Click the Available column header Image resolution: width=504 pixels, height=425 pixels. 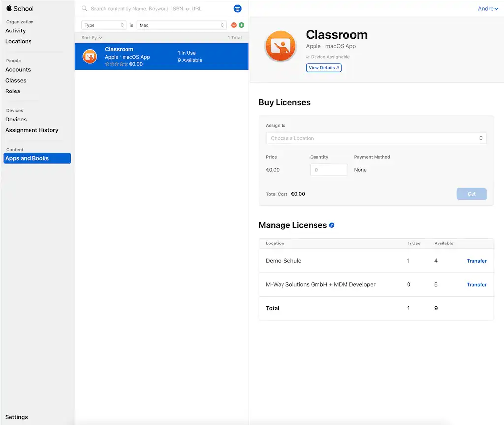[x=443, y=243]
